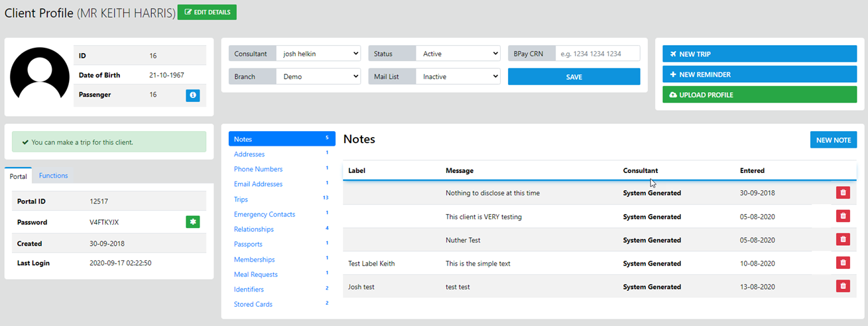Delete the 'Josh test' note

coord(843,286)
